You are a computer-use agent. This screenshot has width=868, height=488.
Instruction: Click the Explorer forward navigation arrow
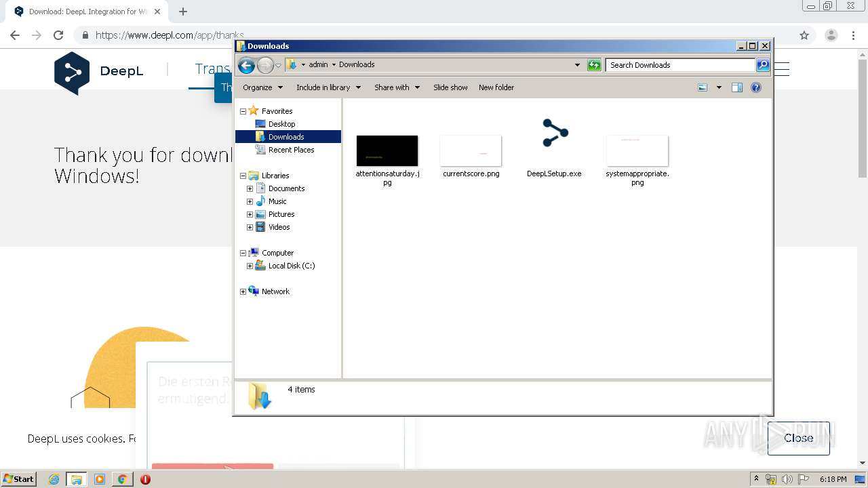point(265,65)
